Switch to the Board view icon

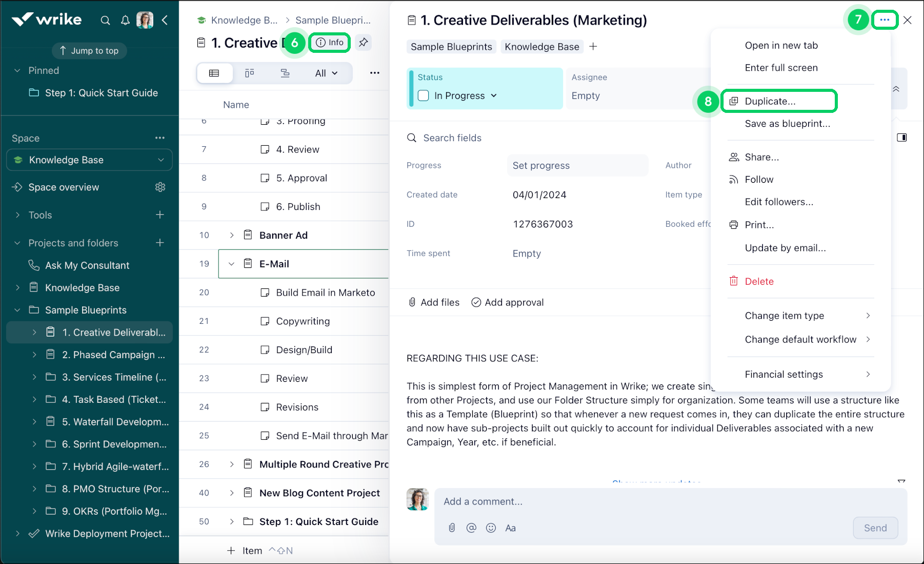(x=250, y=73)
